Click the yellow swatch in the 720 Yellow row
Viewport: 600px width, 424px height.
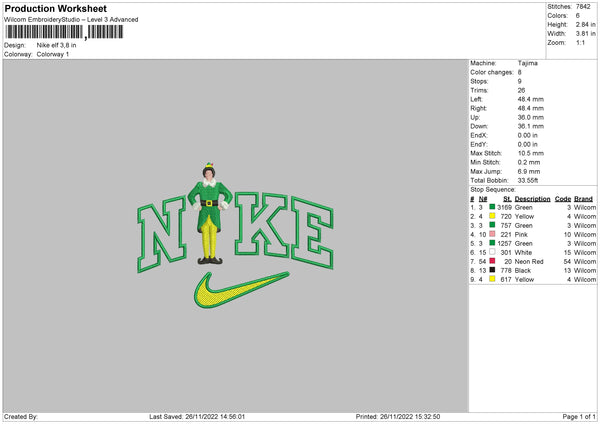pyautogui.click(x=492, y=216)
